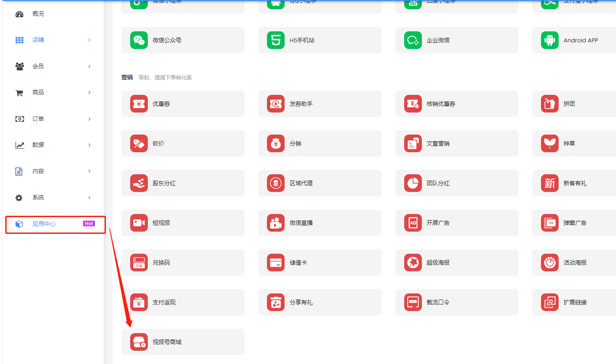Image resolution: width=616 pixels, height=364 pixels.
Task: Open the 活动海报 icon
Action: 550,263
